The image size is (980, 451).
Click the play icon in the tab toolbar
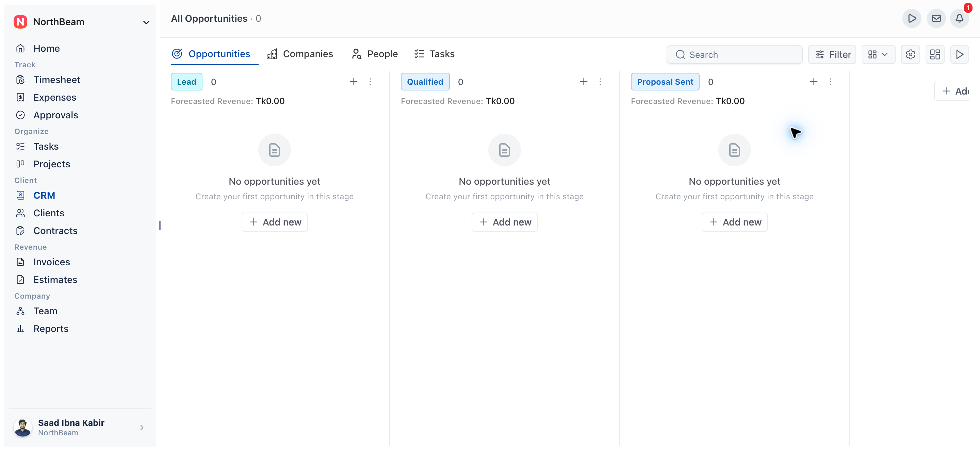[959, 54]
